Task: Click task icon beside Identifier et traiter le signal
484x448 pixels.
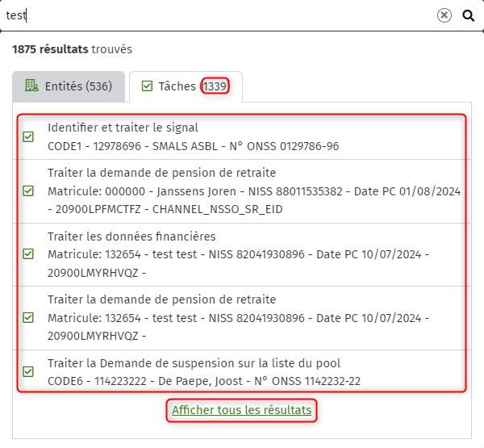Action: (x=28, y=137)
